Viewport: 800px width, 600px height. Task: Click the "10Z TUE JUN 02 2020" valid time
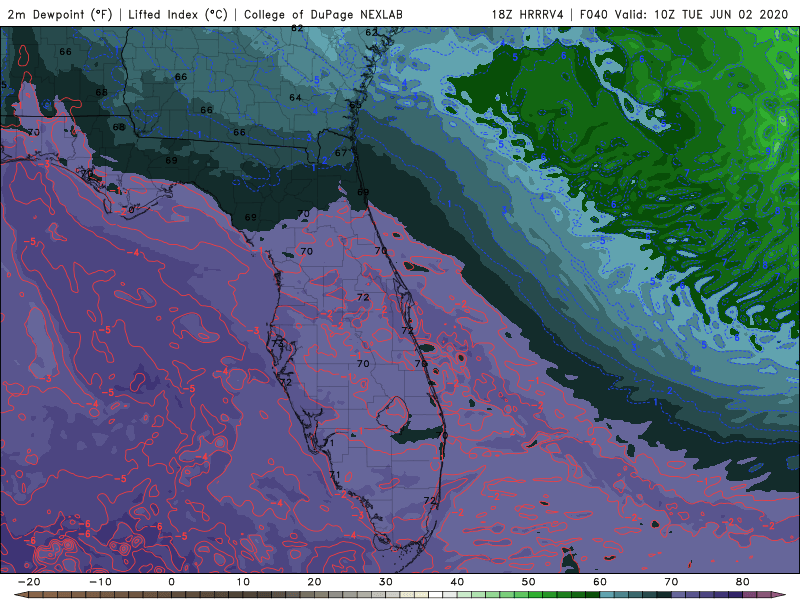coord(721,14)
